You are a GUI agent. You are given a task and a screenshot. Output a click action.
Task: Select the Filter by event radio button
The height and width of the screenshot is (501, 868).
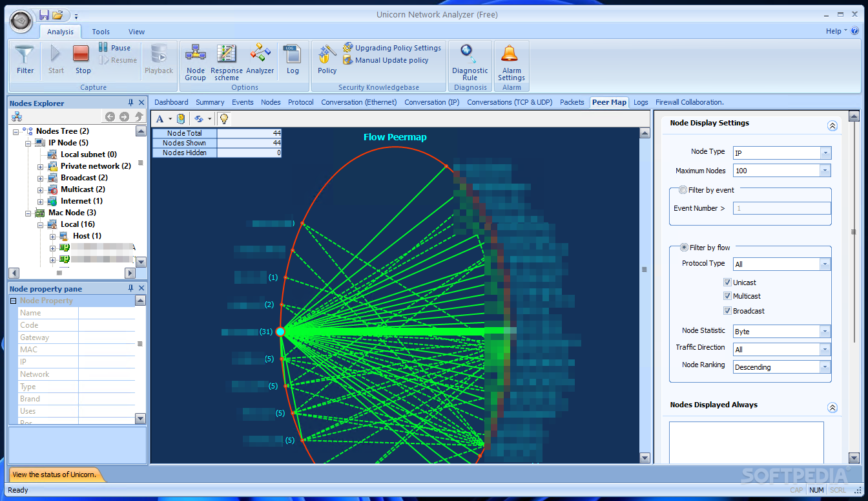(x=683, y=190)
